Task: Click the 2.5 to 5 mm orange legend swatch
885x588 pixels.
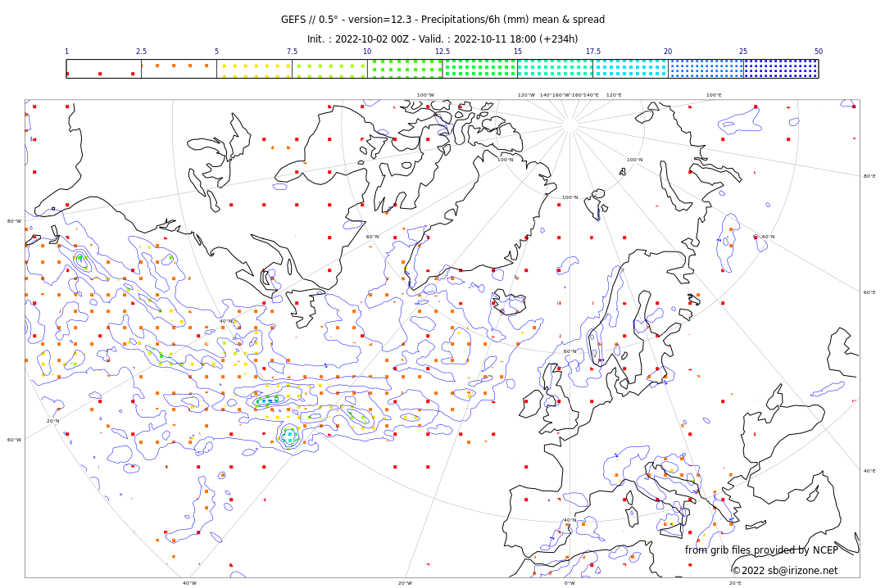Action: coord(179,69)
